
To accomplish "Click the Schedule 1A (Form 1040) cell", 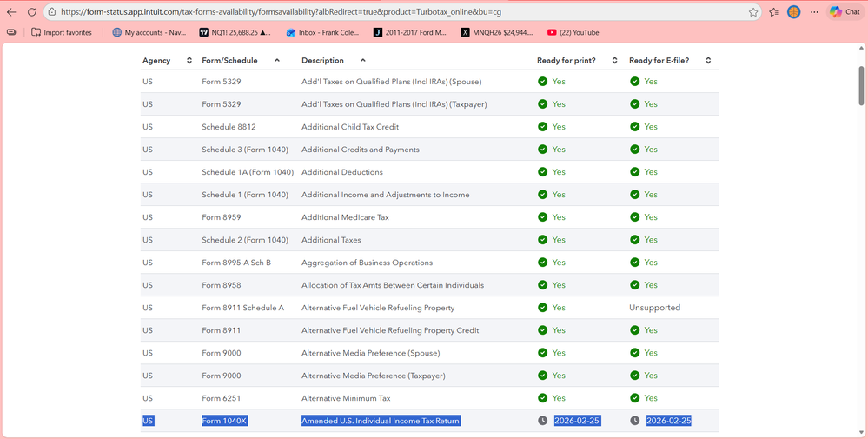I will tap(248, 171).
